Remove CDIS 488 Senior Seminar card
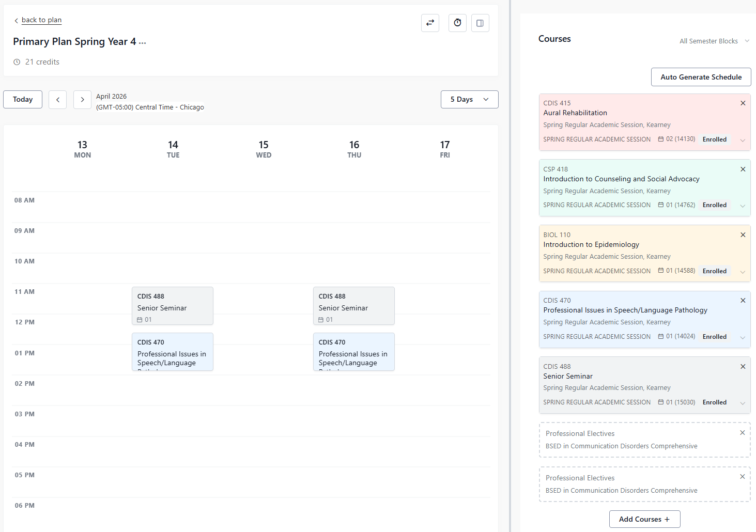 tap(743, 367)
